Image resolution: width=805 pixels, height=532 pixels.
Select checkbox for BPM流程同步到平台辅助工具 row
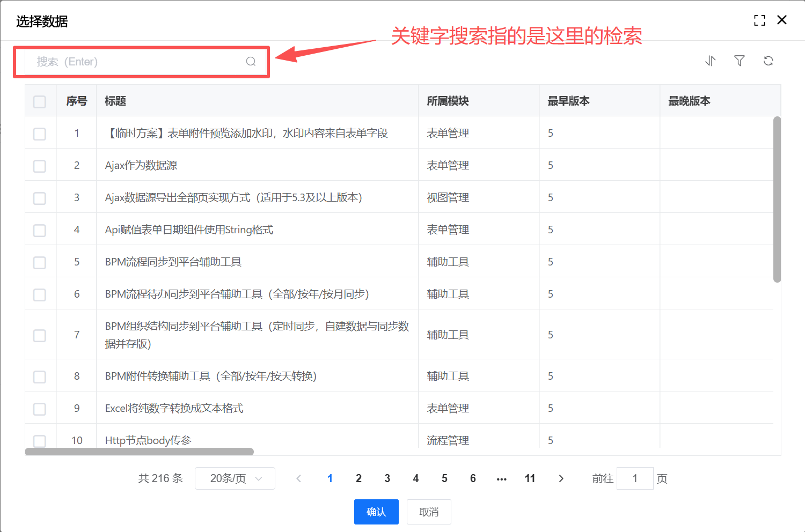click(x=40, y=262)
